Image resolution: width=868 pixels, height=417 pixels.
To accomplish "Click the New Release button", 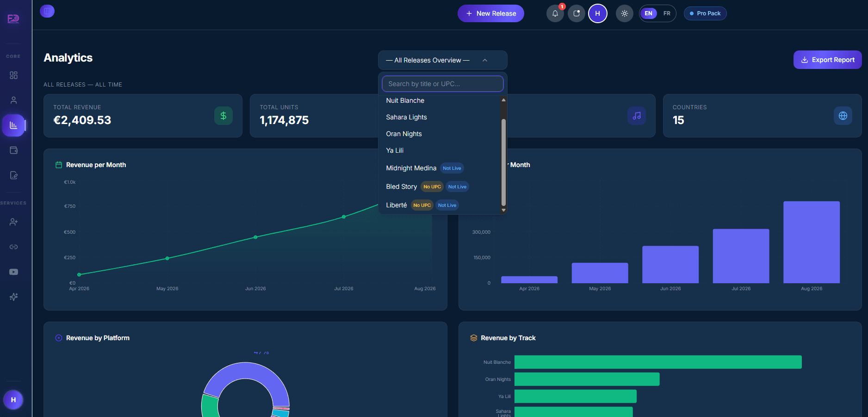I will click(x=491, y=13).
